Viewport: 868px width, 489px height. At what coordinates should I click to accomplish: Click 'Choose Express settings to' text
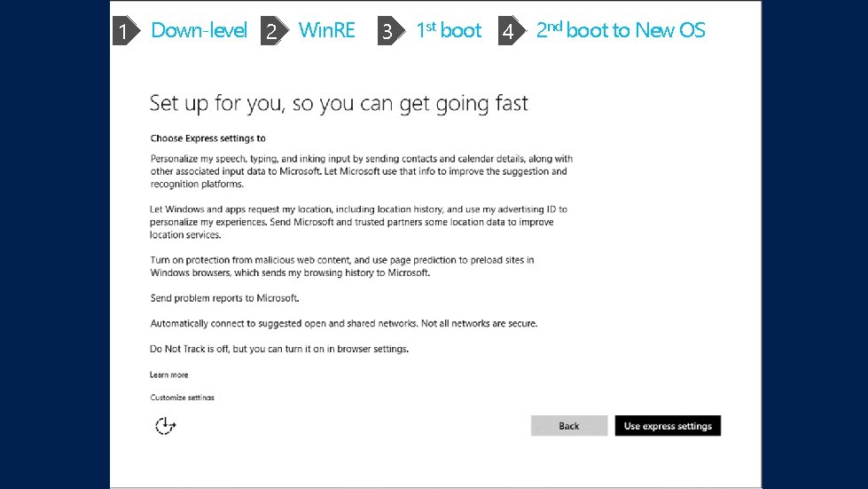208,138
